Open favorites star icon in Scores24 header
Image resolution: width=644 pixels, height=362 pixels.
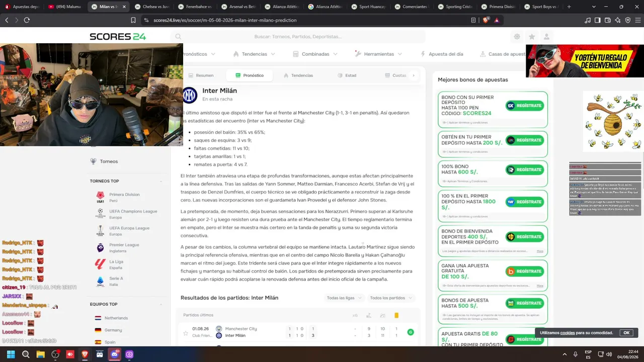(532, 37)
